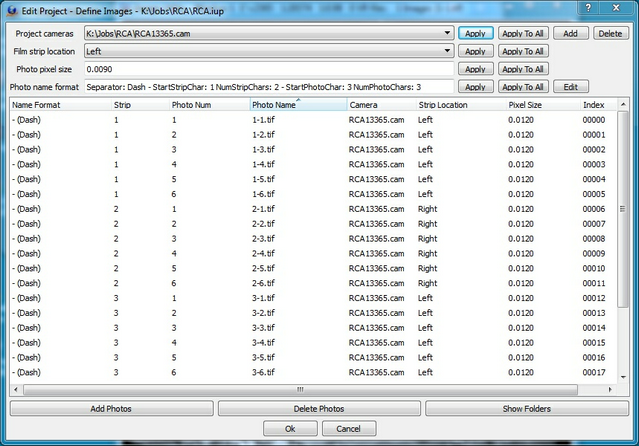Click Right strip location in 2-1.tif row
Viewport: 639px width, 446px height.
click(x=427, y=209)
